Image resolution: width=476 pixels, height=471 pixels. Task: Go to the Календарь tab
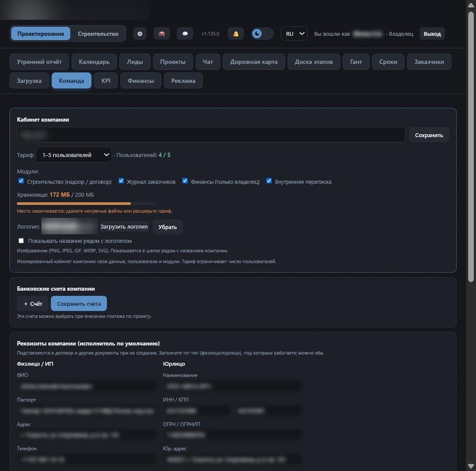[x=94, y=62]
